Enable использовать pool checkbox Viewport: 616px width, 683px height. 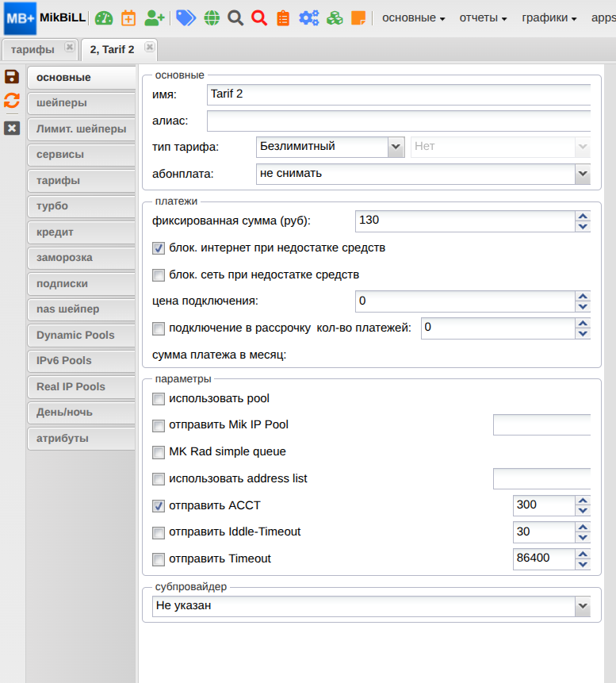tap(159, 399)
